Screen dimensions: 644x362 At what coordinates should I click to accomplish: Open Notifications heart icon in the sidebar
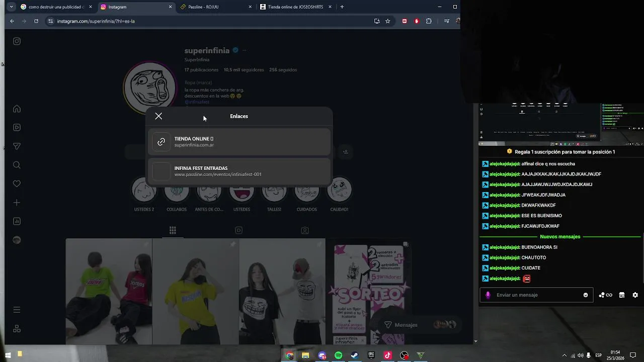(17, 184)
